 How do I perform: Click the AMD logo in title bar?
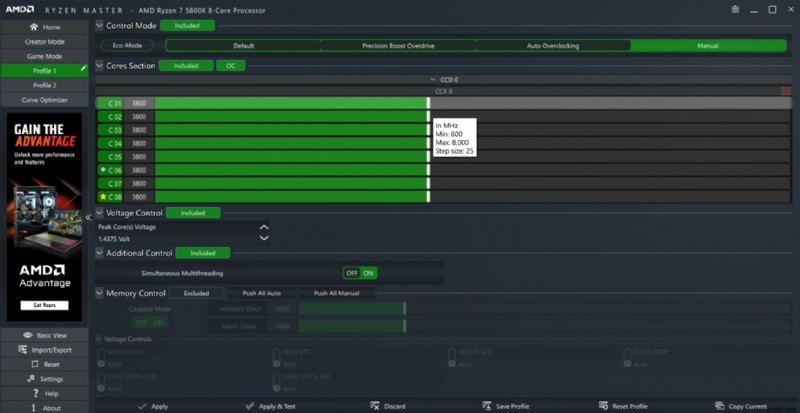pyautogui.click(x=20, y=9)
